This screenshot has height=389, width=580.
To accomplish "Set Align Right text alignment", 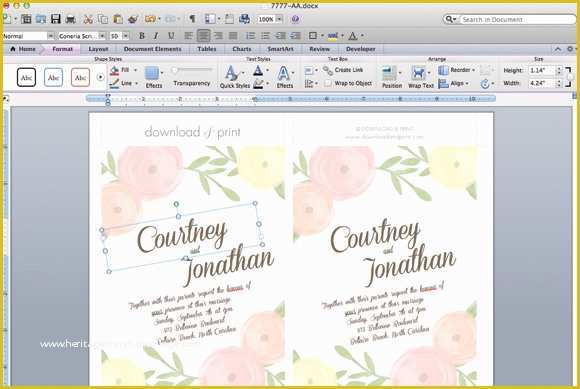I will 218,35.
